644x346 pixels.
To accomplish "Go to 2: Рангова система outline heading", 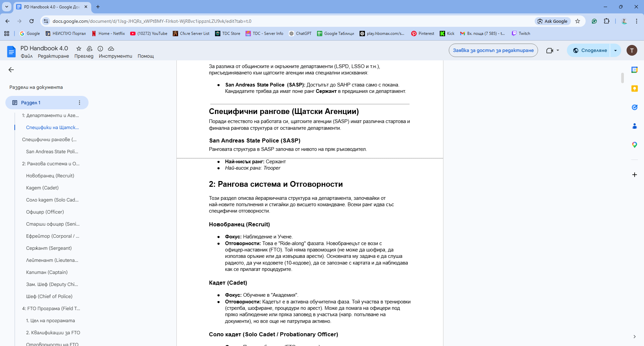I will (x=51, y=164).
